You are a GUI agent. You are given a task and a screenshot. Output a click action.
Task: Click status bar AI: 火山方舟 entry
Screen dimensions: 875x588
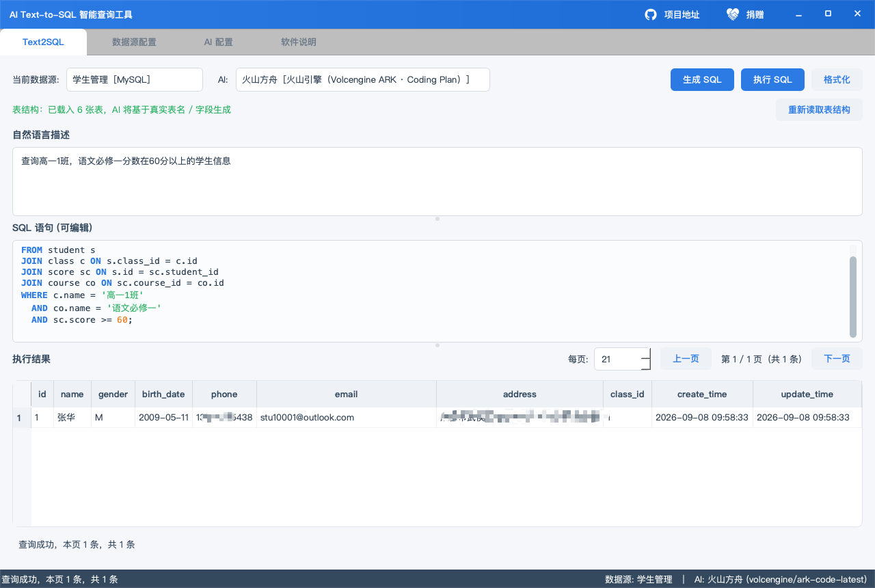click(x=781, y=579)
